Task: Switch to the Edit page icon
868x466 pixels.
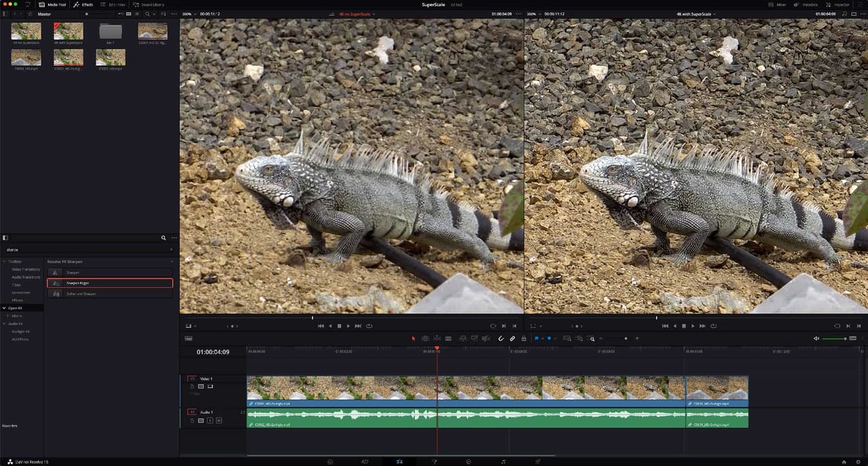Action: pyautogui.click(x=399, y=461)
